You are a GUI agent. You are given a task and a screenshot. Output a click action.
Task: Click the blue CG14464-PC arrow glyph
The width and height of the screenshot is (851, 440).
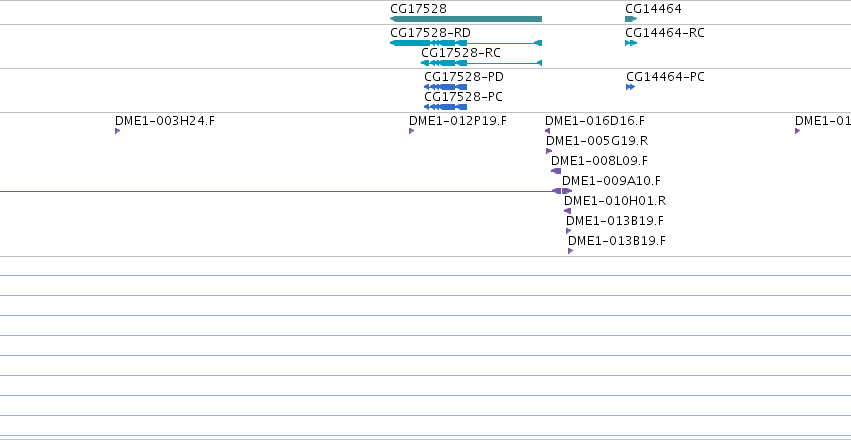(x=630, y=87)
